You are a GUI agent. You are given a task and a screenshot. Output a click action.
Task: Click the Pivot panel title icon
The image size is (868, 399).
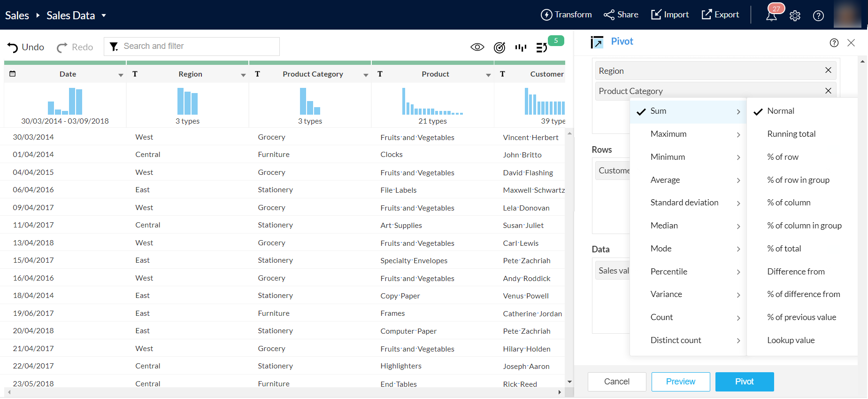[x=597, y=42]
